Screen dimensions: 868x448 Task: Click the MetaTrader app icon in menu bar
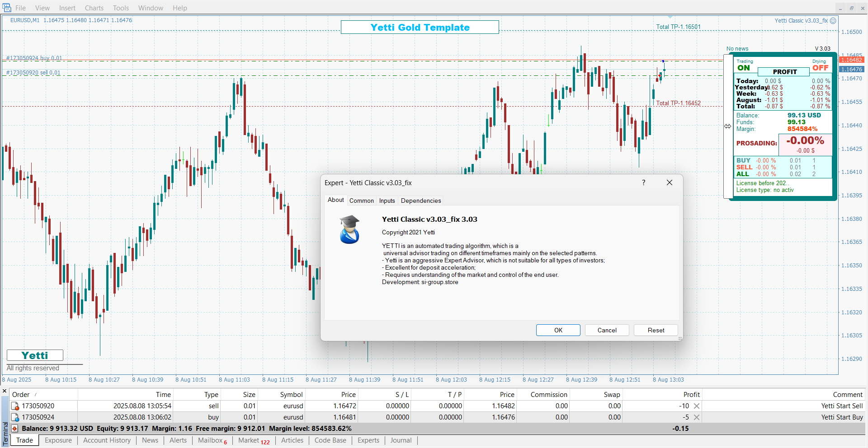point(6,8)
